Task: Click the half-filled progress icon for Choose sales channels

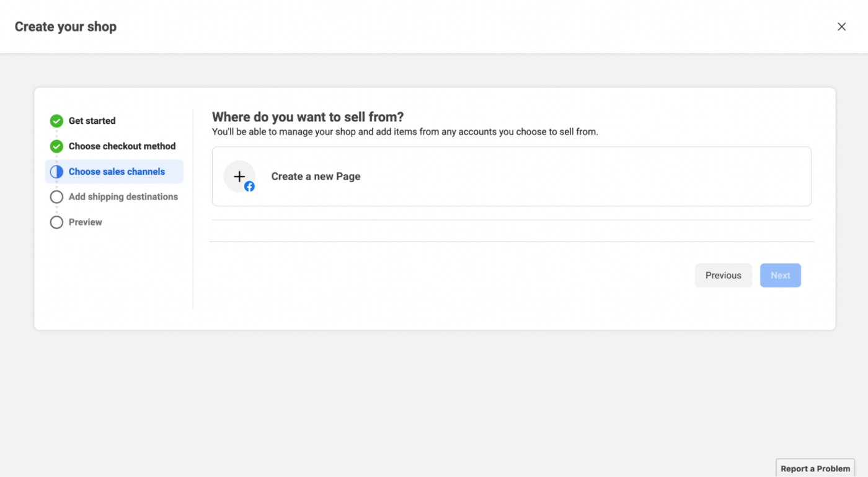Action: 56,172
